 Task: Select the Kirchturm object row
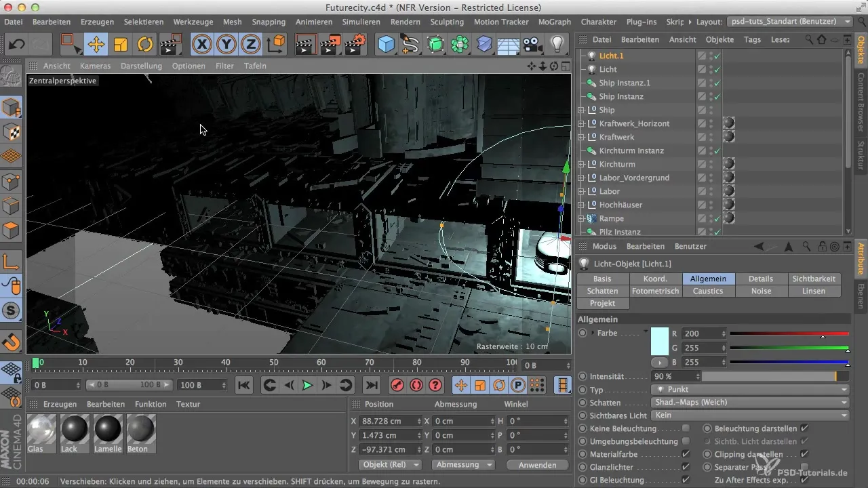[x=617, y=164]
